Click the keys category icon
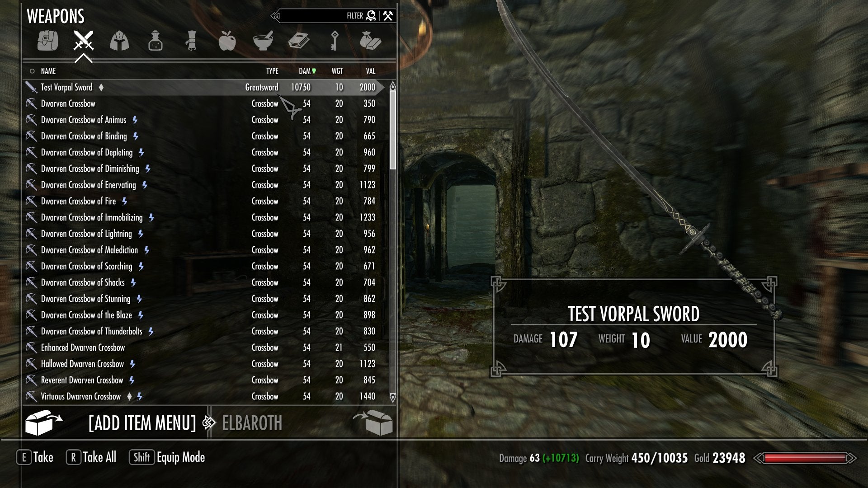868x488 pixels. [x=333, y=41]
